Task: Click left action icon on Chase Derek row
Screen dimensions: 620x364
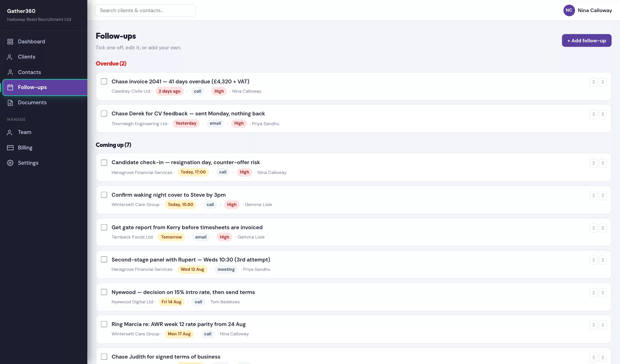Action: point(594,114)
